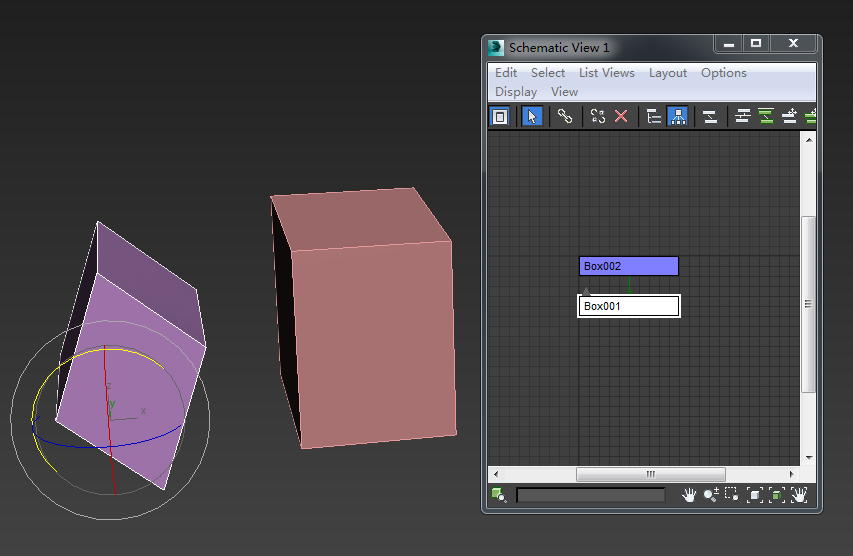The height and width of the screenshot is (556, 853).
Task: Click the scroll up arrow
Action: tap(809, 140)
